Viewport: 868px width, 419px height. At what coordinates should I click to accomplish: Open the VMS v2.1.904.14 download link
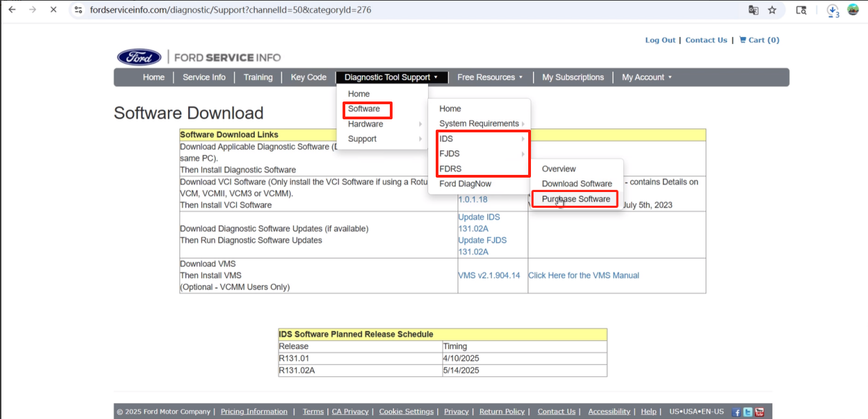(488, 276)
